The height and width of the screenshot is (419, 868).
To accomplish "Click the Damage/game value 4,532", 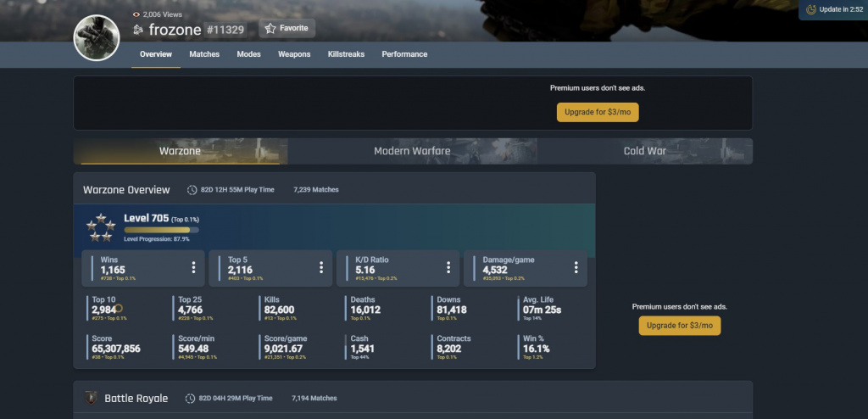I will (495, 271).
